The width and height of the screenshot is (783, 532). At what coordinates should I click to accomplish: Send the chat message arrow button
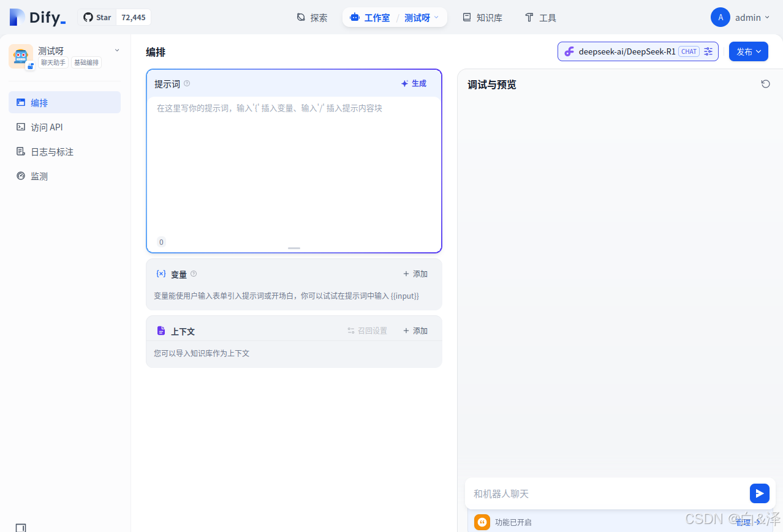[x=759, y=493]
